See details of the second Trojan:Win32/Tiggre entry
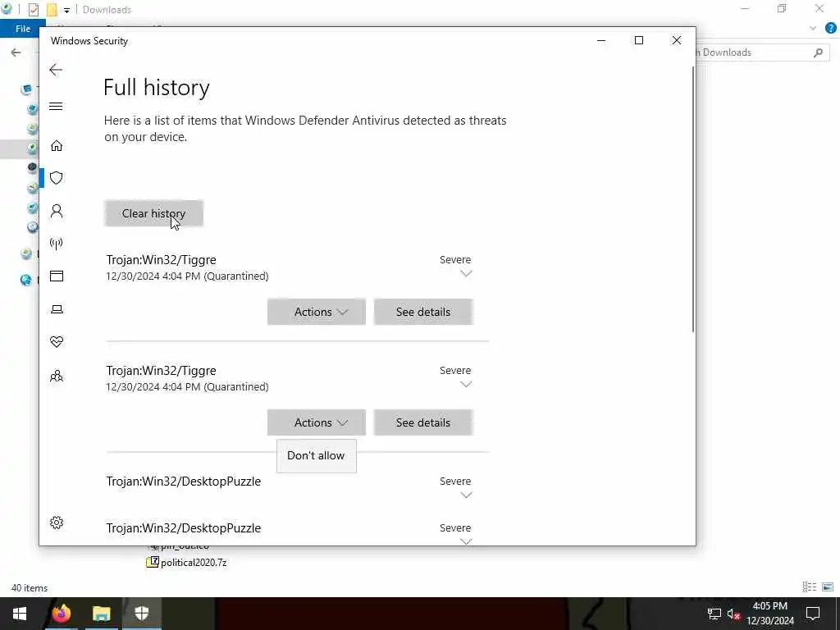This screenshot has height=630, width=840. point(423,422)
